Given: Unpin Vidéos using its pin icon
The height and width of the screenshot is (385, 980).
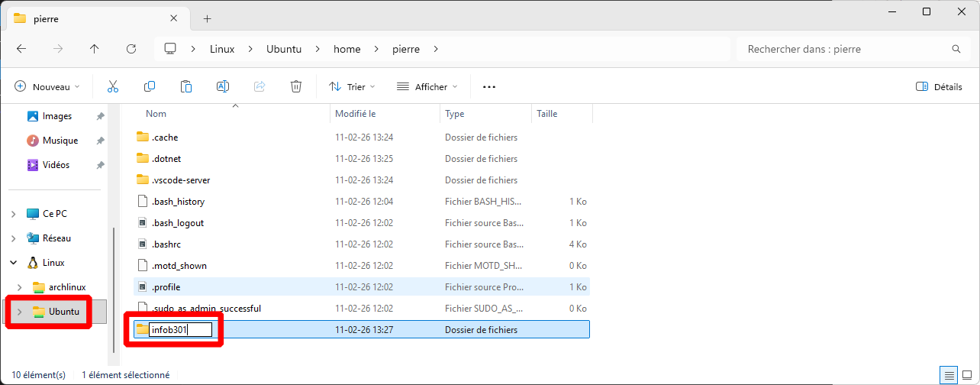Looking at the screenshot, I should (x=100, y=165).
